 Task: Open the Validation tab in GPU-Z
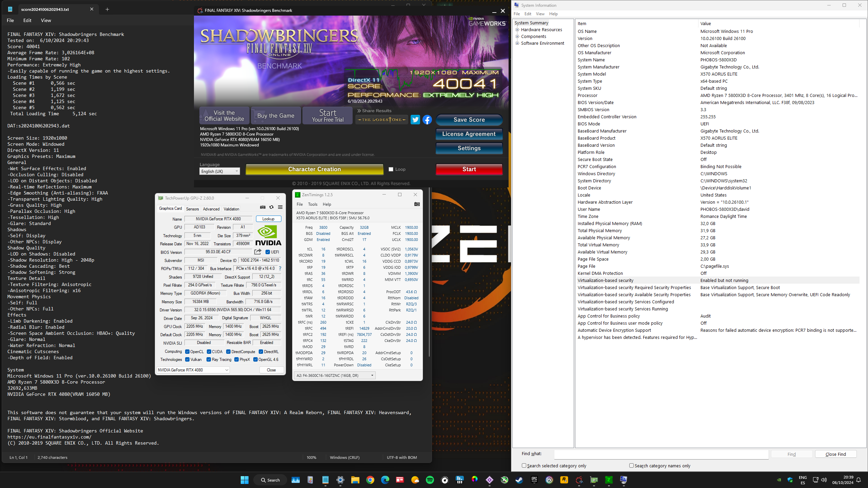(x=231, y=209)
